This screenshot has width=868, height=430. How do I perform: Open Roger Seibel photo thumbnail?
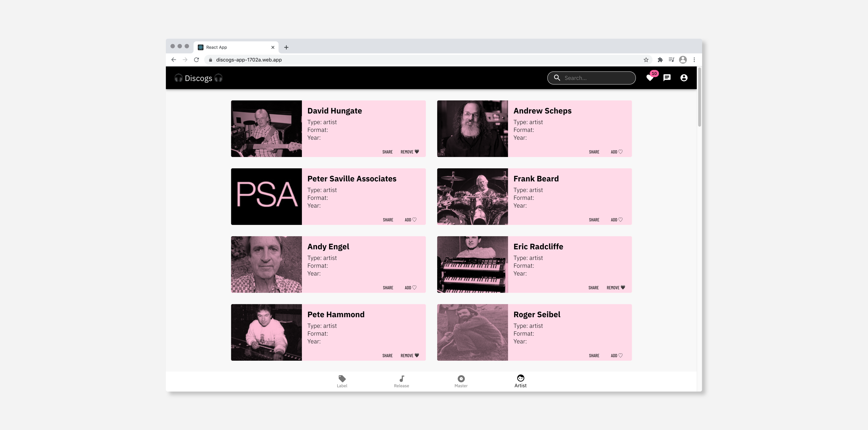coord(472,332)
